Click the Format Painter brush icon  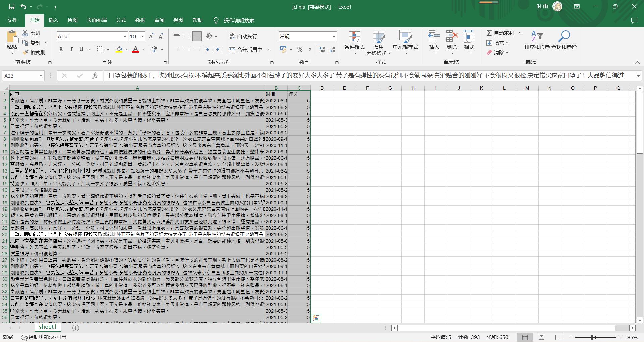25,52
